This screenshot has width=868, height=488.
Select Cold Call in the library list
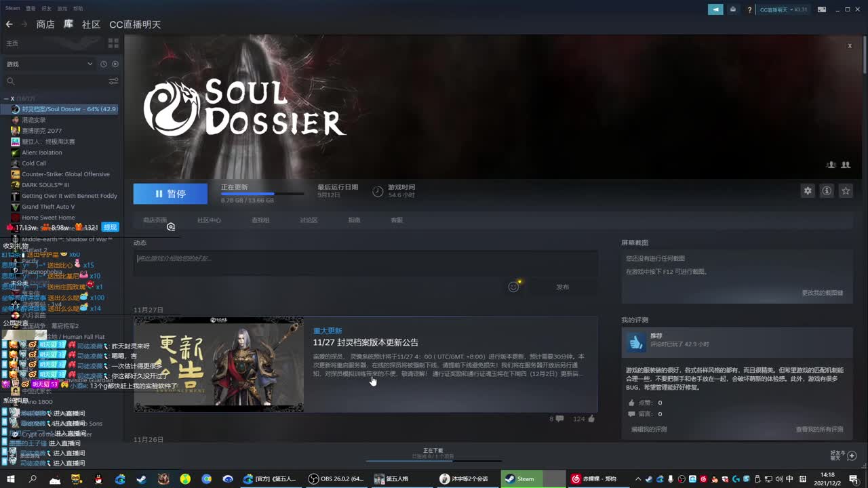click(x=34, y=163)
